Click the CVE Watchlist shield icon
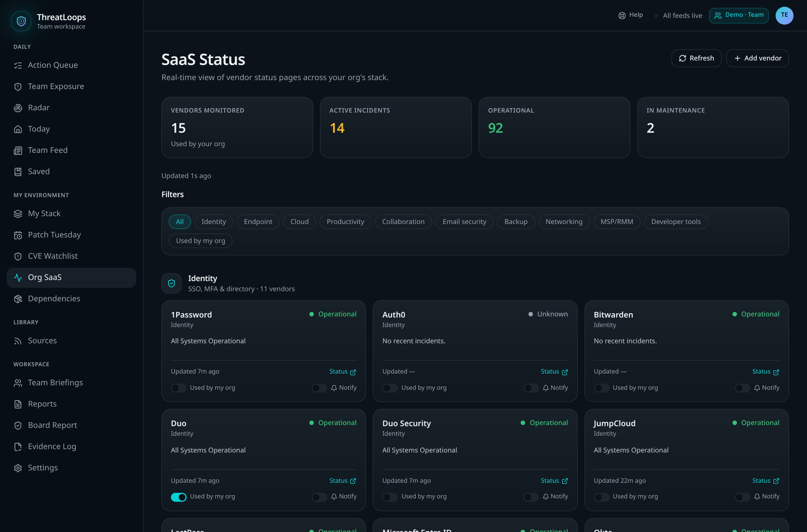This screenshot has width=807, height=532. pyautogui.click(x=18, y=256)
